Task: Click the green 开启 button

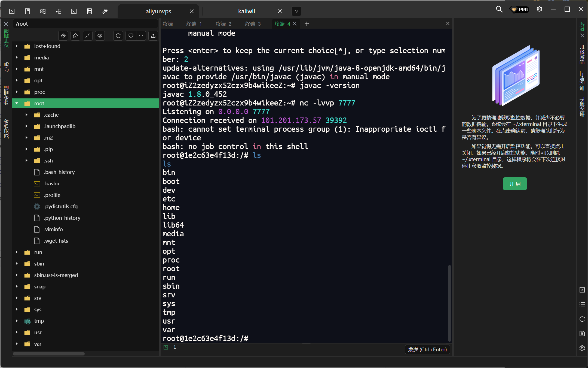Action: [514, 184]
